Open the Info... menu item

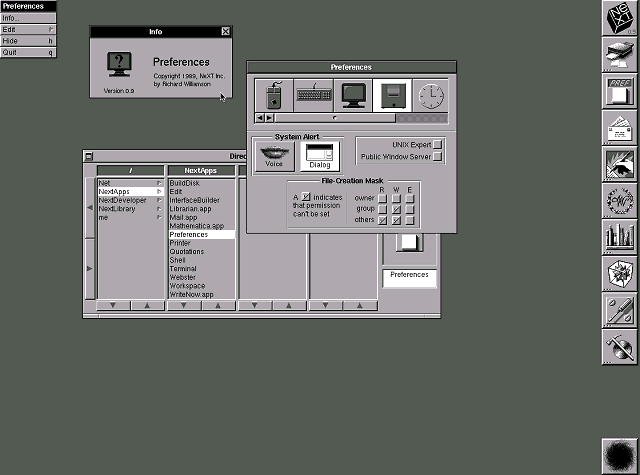coord(28,18)
